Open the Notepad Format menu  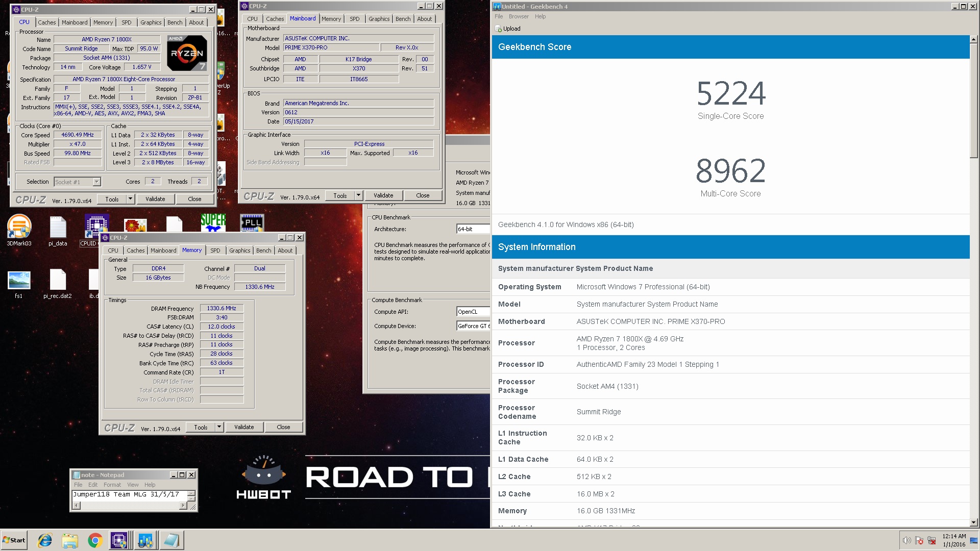point(112,485)
